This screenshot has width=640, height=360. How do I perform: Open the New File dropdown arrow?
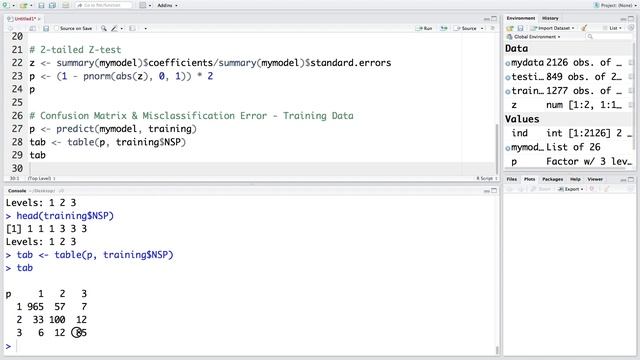(13, 6)
